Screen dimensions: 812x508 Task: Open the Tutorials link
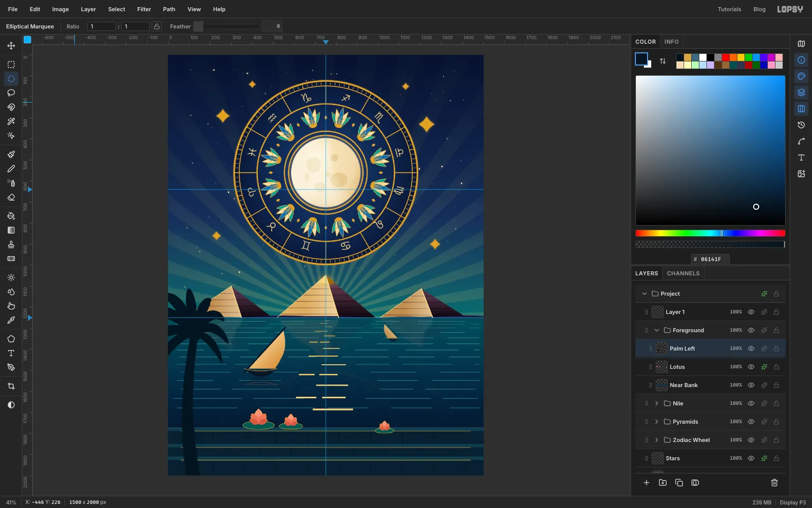(729, 9)
